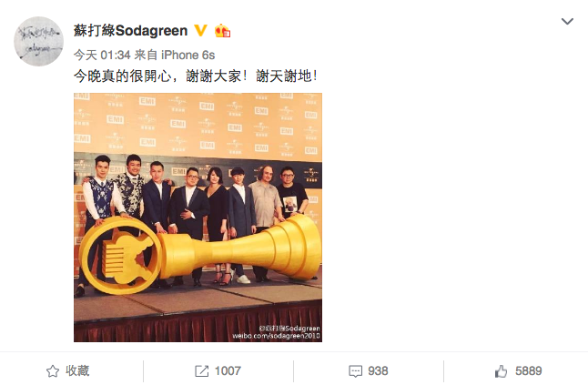588x385 pixels.
Task: Click the gold V verified badge
Action: coord(200,30)
